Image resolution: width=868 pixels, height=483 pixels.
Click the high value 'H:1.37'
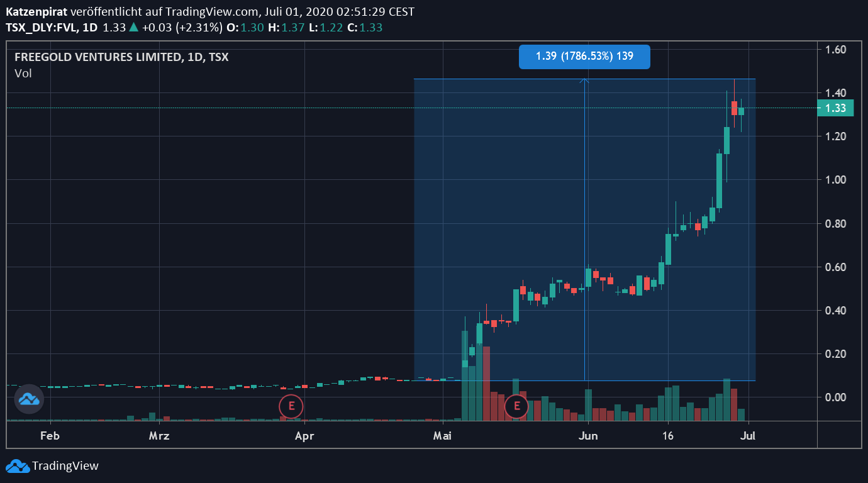pyautogui.click(x=286, y=27)
